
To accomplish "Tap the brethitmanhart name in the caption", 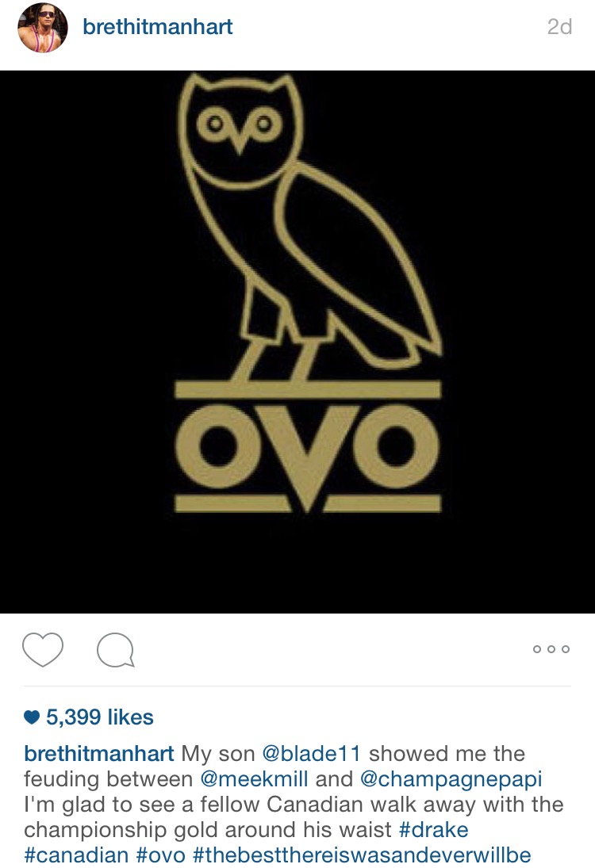I will click(x=99, y=753).
